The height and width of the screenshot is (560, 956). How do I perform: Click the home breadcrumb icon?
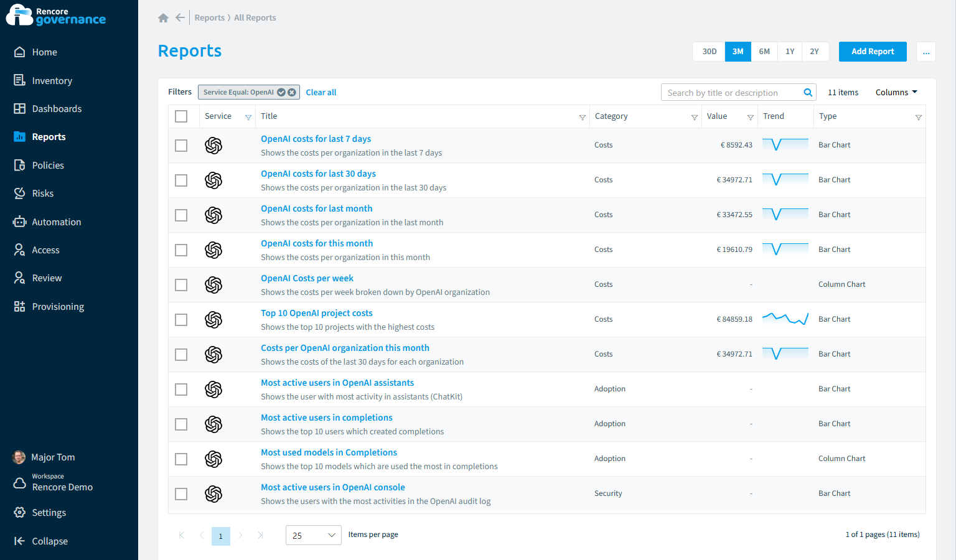[x=163, y=18]
